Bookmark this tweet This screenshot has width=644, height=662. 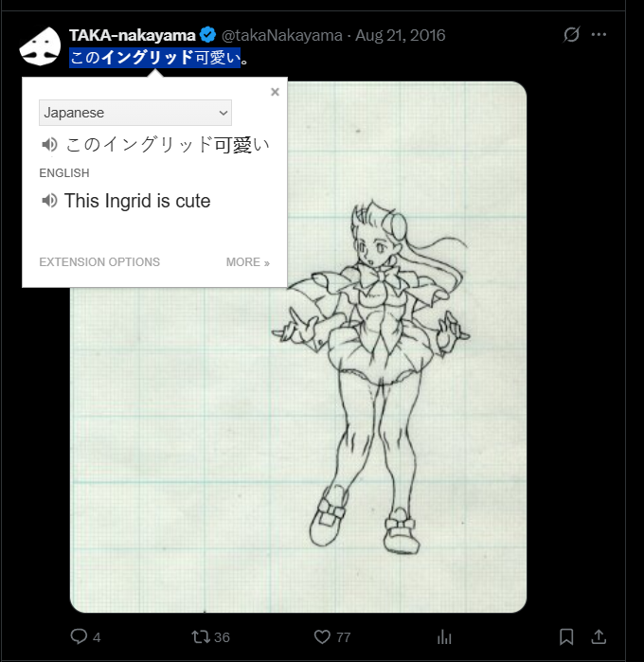(x=566, y=636)
